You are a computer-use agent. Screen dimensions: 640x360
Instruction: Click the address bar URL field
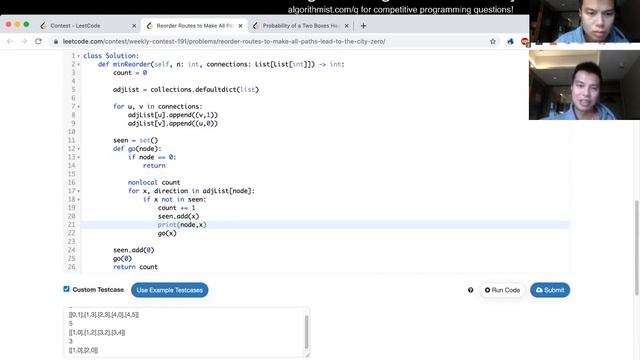(269, 42)
